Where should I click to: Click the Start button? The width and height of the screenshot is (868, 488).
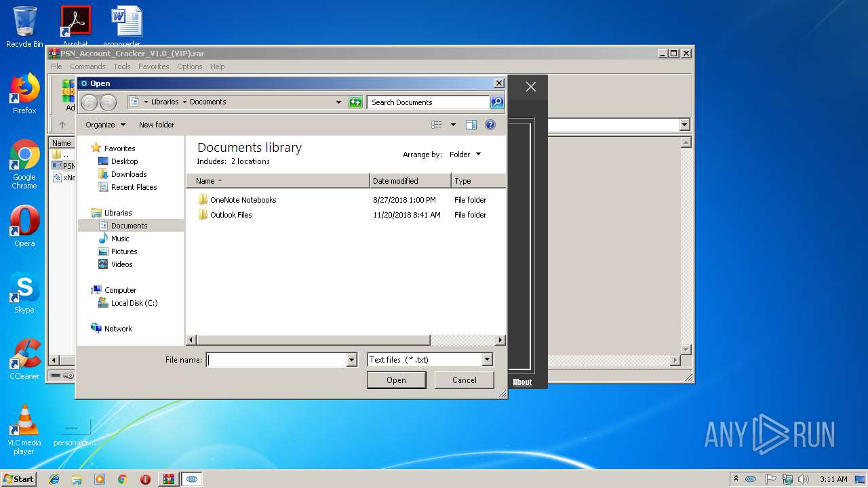18,479
